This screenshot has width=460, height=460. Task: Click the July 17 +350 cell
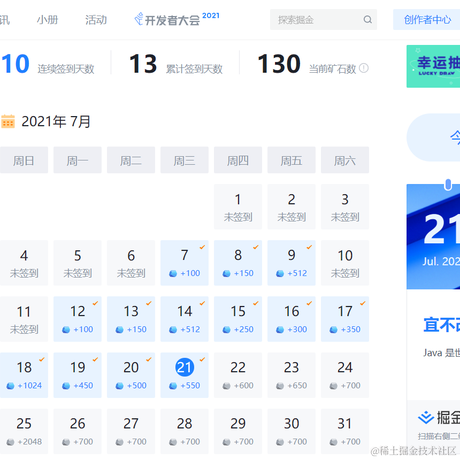345,319
